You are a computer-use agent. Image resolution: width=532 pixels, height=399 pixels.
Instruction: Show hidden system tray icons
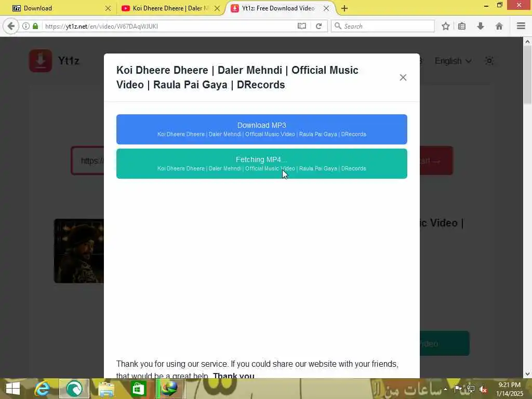(445, 389)
